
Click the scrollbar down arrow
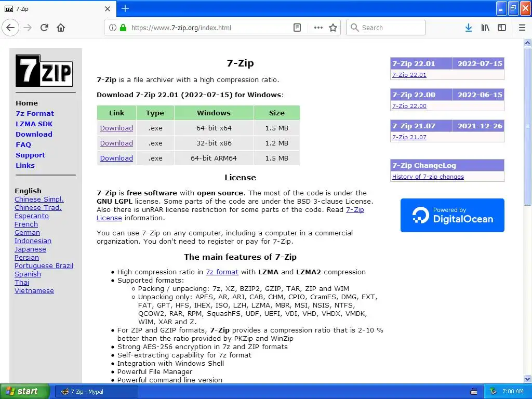click(x=527, y=379)
